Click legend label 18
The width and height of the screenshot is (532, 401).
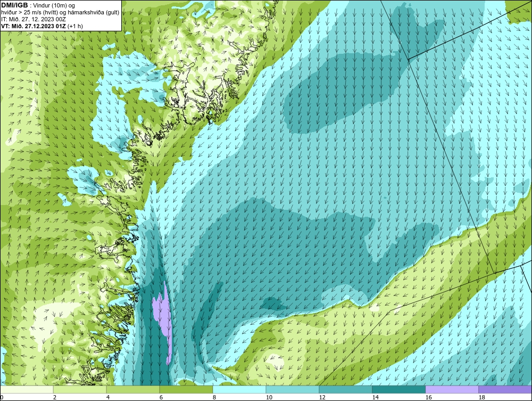[x=482, y=397]
